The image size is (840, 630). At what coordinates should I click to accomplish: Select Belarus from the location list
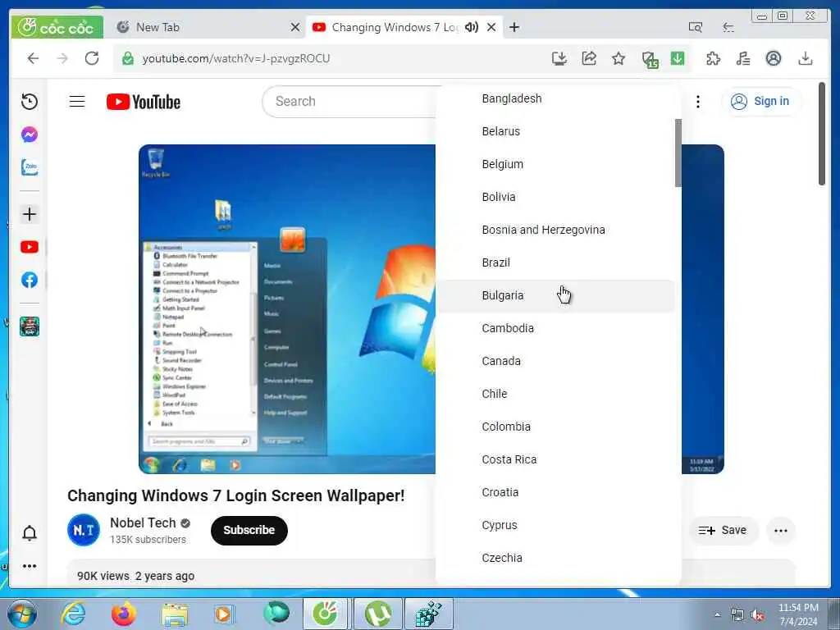point(556,131)
